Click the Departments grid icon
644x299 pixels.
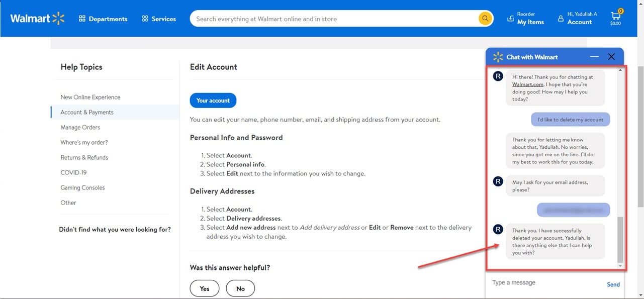[82, 19]
